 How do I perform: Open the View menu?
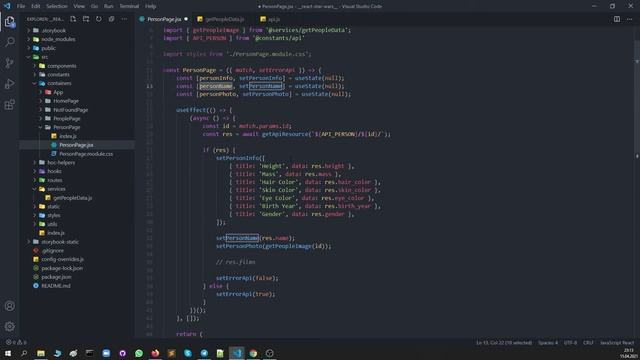79,6
